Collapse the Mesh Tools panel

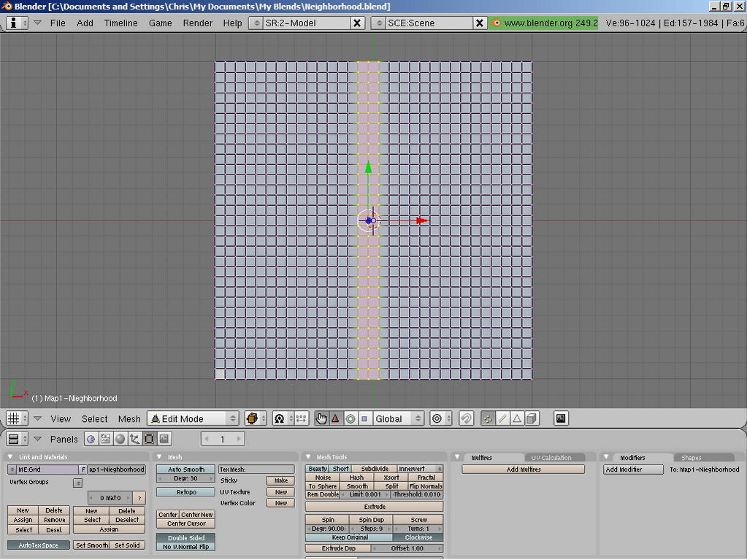[x=308, y=456]
